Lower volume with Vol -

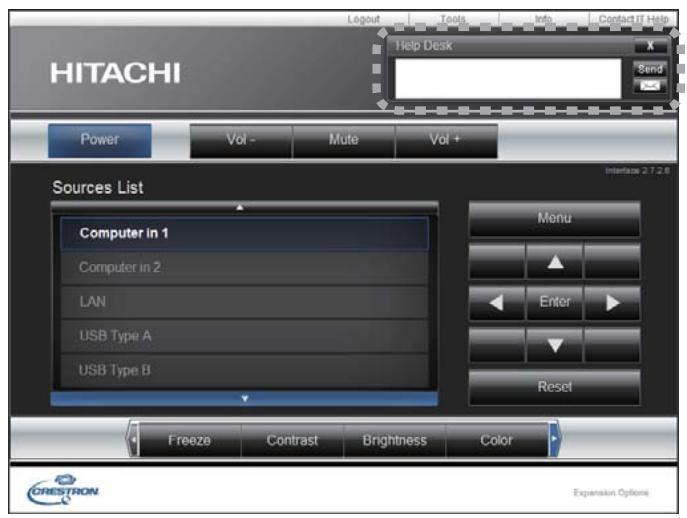pos(241,140)
